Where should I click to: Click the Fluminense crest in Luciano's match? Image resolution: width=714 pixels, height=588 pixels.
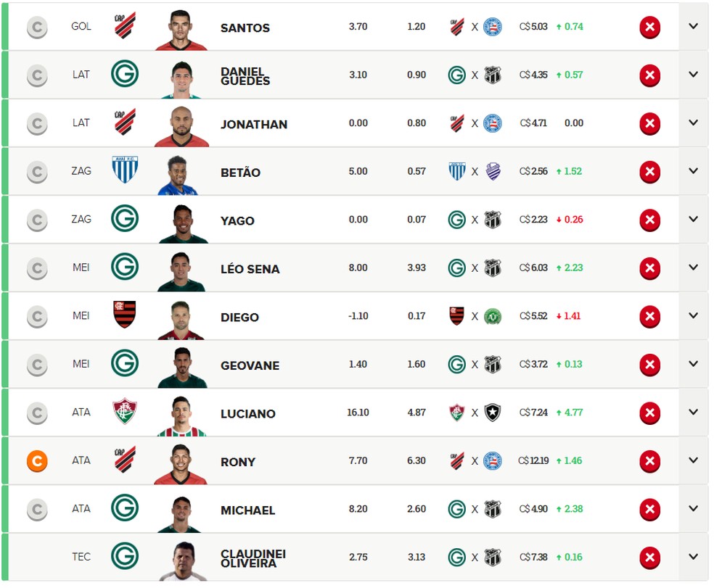click(456, 413)
